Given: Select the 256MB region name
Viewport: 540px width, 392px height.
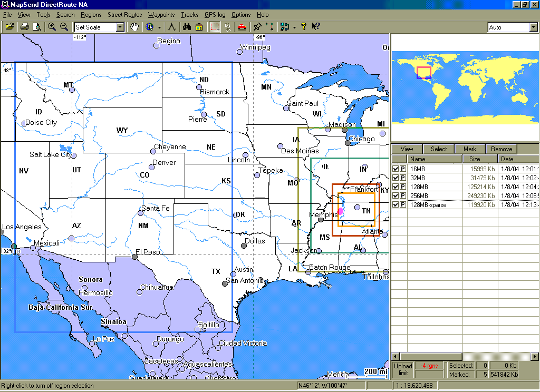Looking at the screenshot, I should [419, 196].
